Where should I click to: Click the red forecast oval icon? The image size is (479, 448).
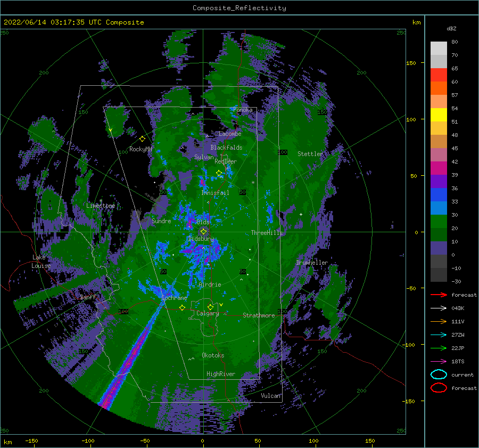tap(439, 388)
